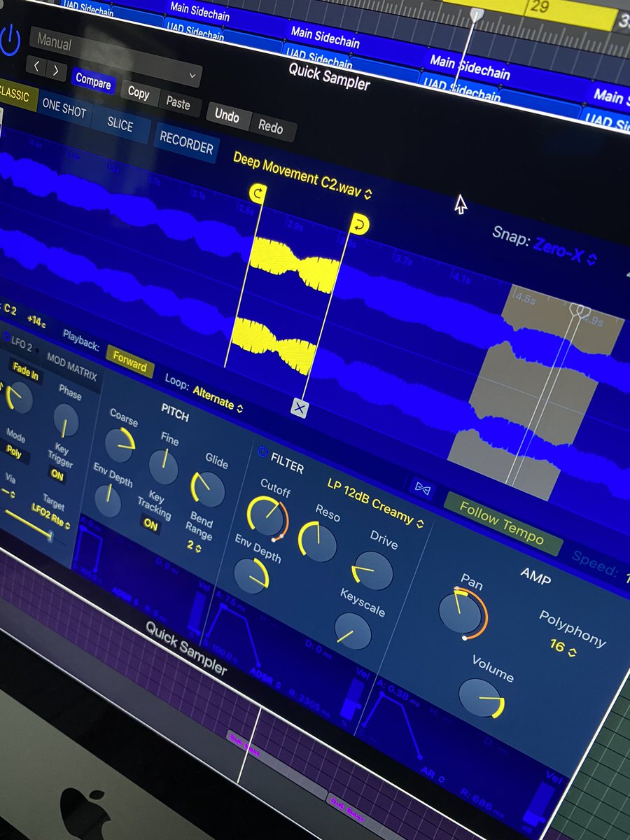Click the Keyscale knob

click(353, 630)
